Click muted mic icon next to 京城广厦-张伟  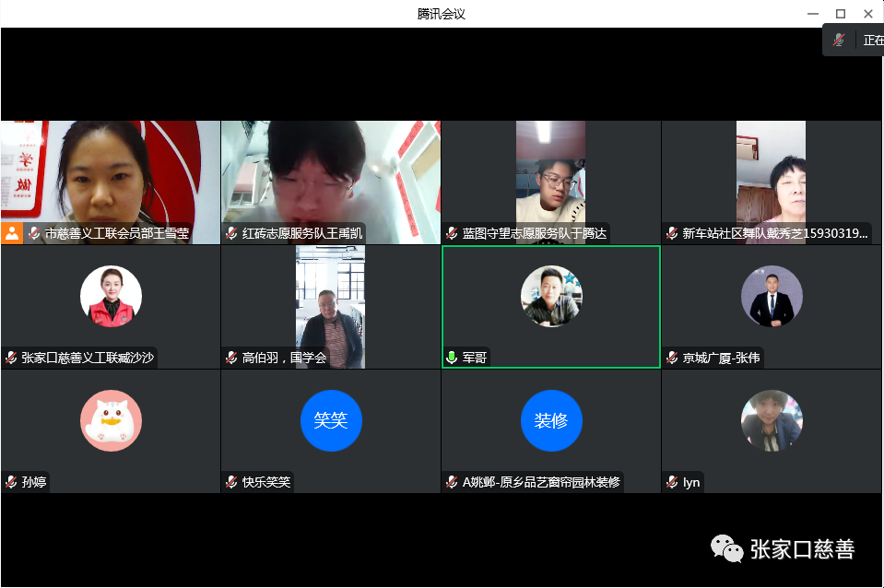tap(673, 358)
